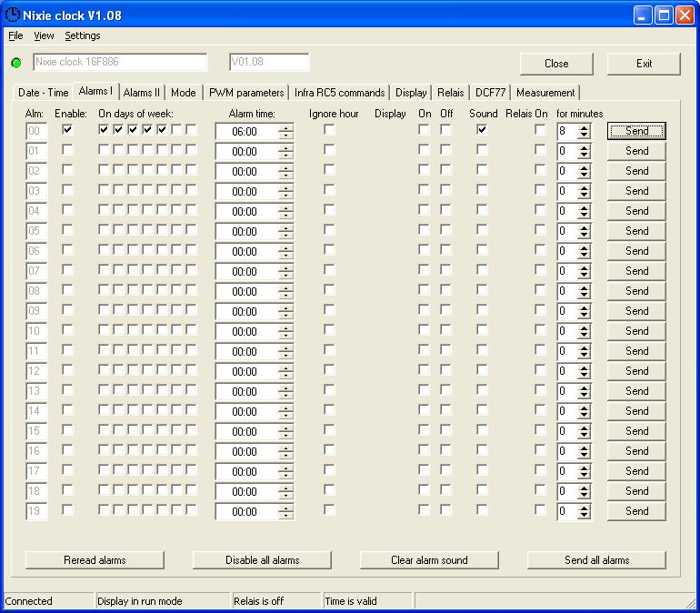The image size is (700, 613).
Task: Uncheck Sound checkbox for alarm 00
Action: (482, 129)
